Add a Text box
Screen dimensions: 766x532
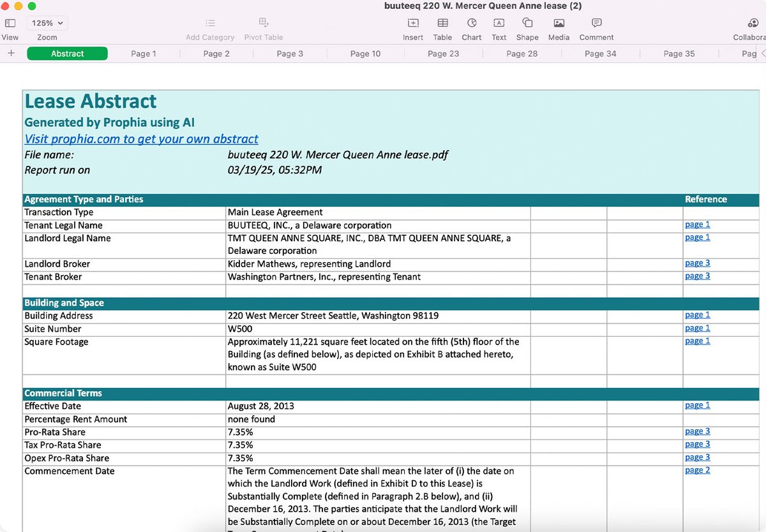(x=499, y=23)
